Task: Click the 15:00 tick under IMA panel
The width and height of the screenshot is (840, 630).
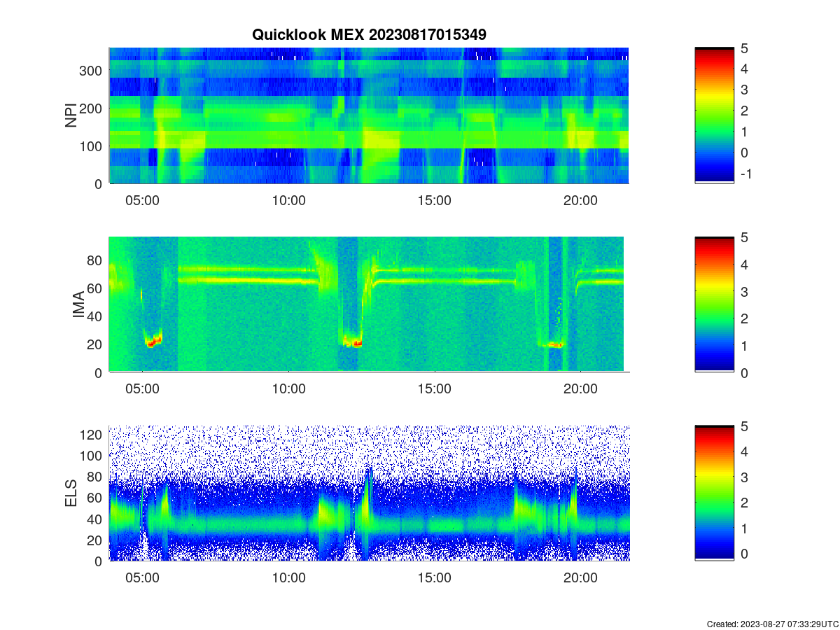Action: pyautogui.click(x=434, y=389)
